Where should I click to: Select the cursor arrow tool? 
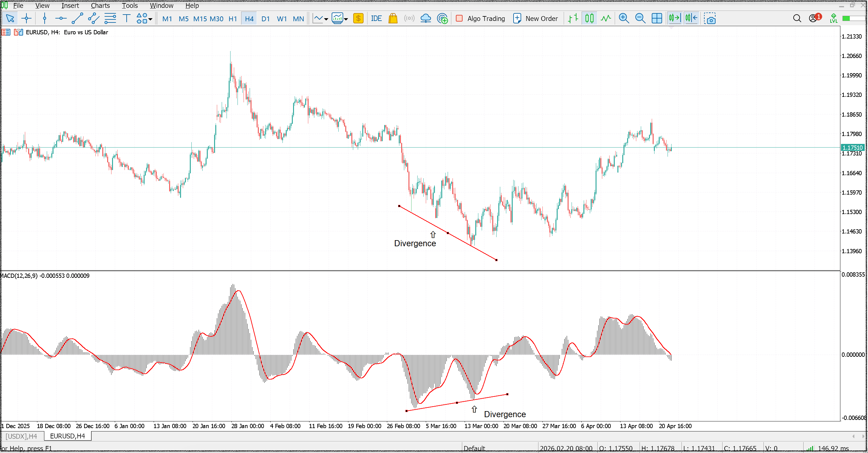point(10,19)
